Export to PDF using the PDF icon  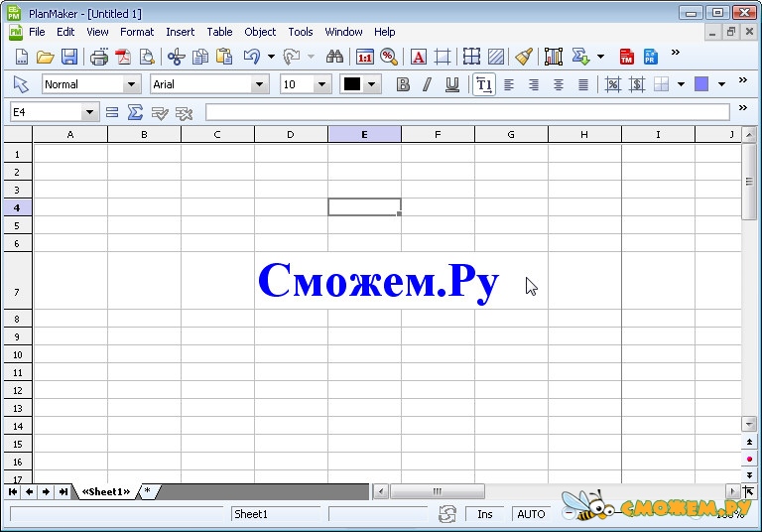pyautogui.click(x=123, y=57)
